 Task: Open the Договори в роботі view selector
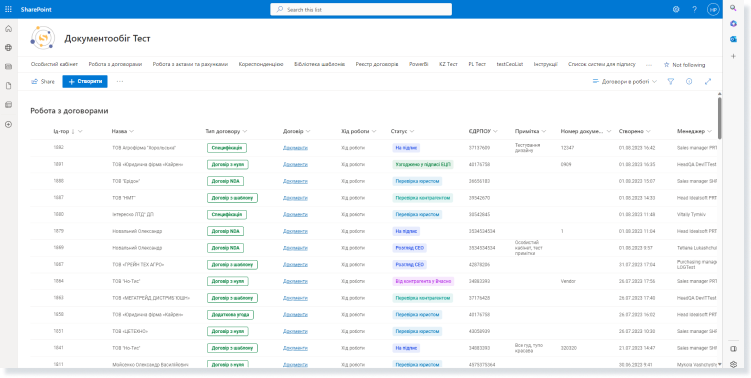625,81
